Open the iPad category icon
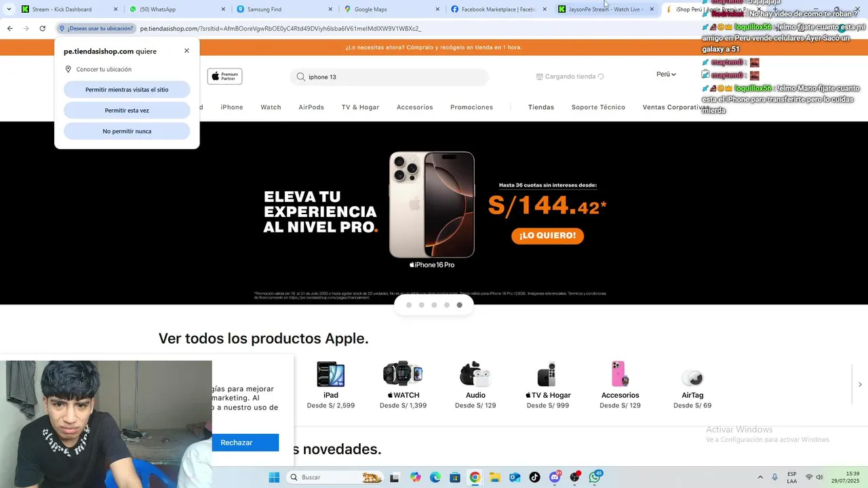 click(331, 374)
